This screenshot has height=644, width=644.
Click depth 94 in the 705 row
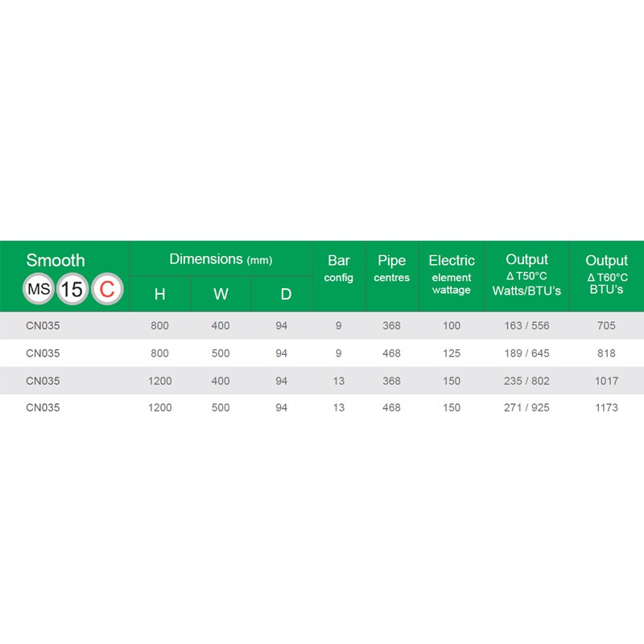point(281,326)
